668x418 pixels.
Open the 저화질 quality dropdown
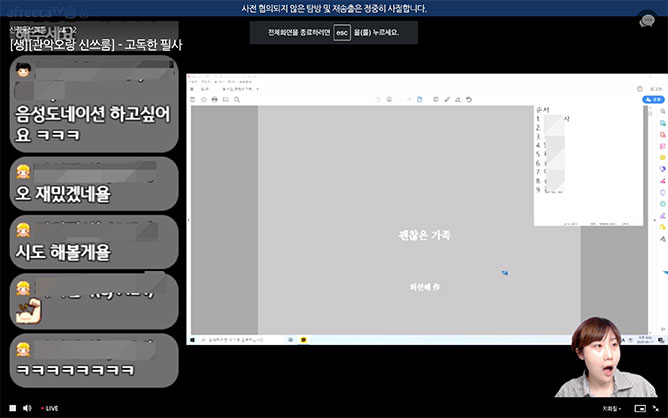[611, 409]
